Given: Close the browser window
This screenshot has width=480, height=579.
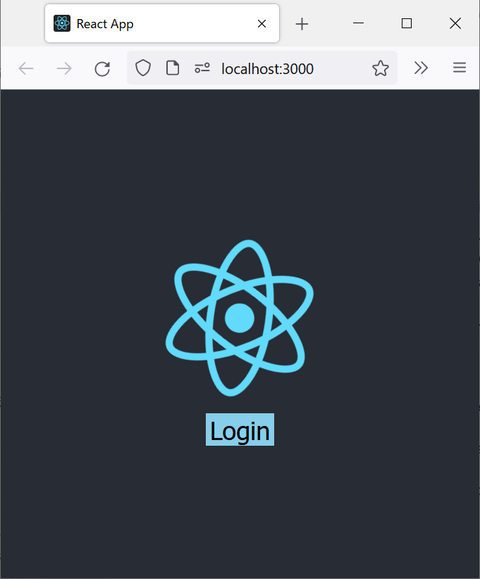Looking at the screenshot, I should [455, 23].
